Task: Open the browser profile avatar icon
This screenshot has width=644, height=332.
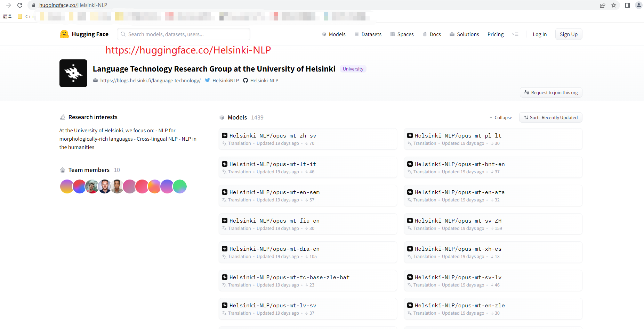Action: click(x=639, y=5)
